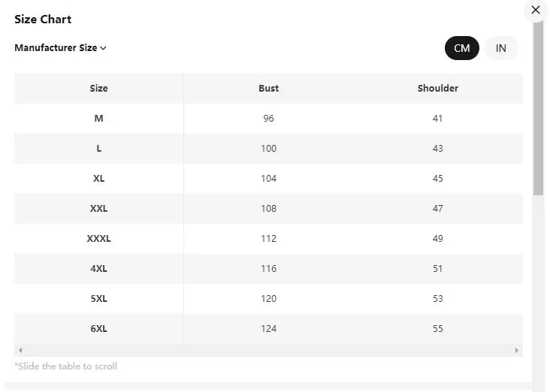550x392 pixels.
Task: Click the Size Chart title
Action: pos(43,20)
